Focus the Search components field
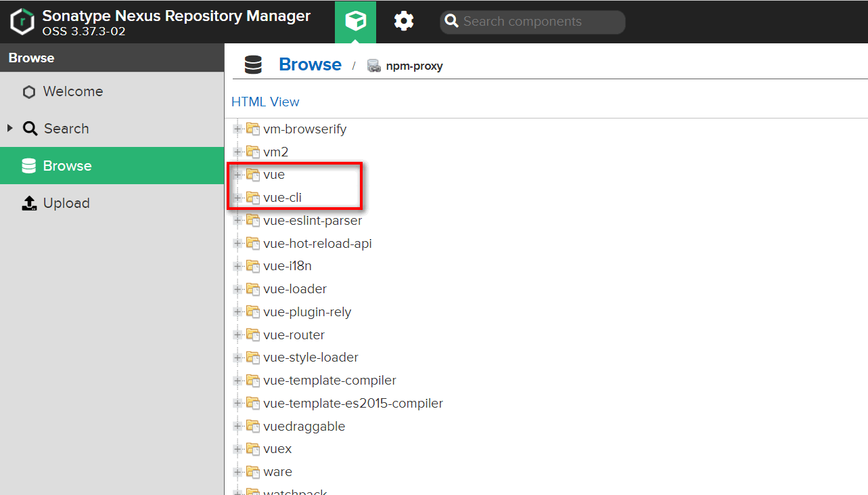The height and width of the screenshot is (495, 868). [x=532, y=22]
